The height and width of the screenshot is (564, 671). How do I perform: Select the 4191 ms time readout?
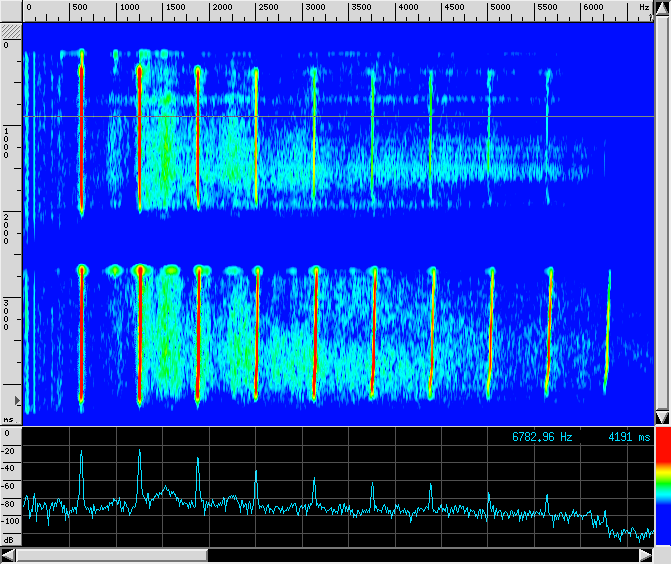(x=628, y=437)
